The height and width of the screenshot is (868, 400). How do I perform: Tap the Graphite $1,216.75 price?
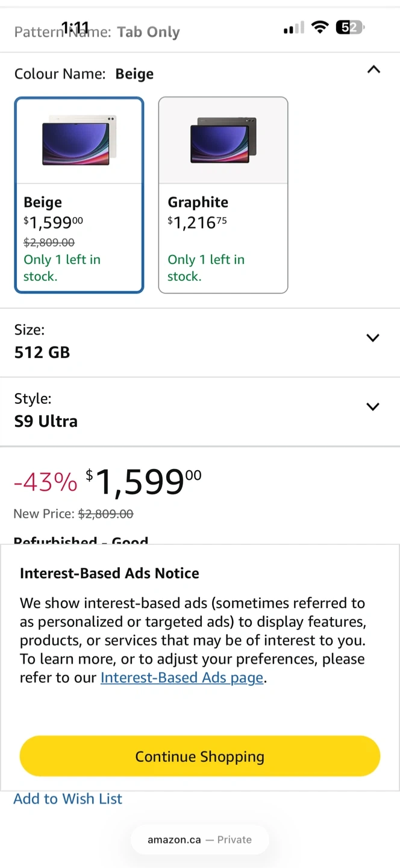point(198,223)
